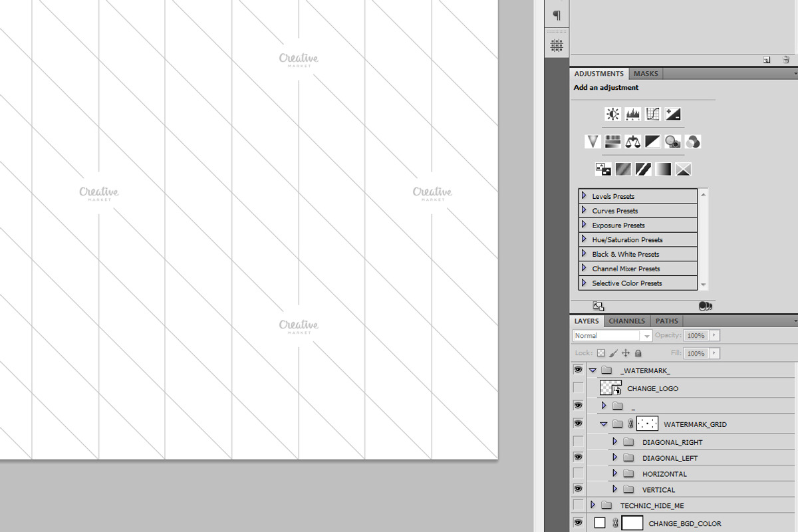Toggle new adjustments clip to layer icon
Viewport: 798px width, 532px height.
[706, 306]
